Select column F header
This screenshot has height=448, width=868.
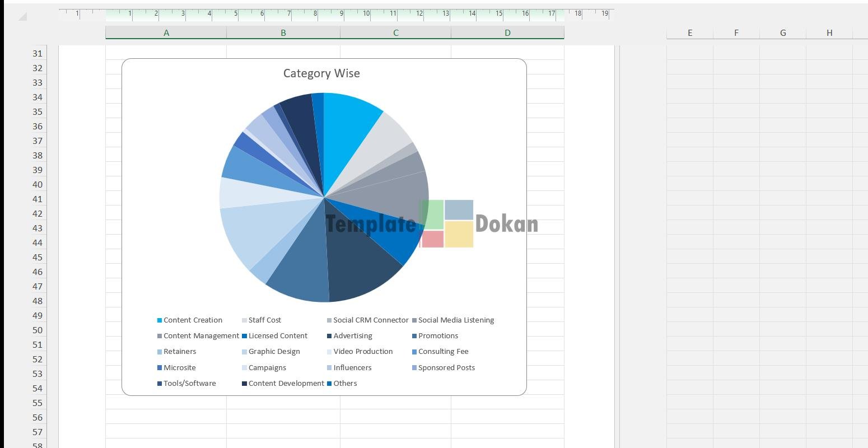736,33
